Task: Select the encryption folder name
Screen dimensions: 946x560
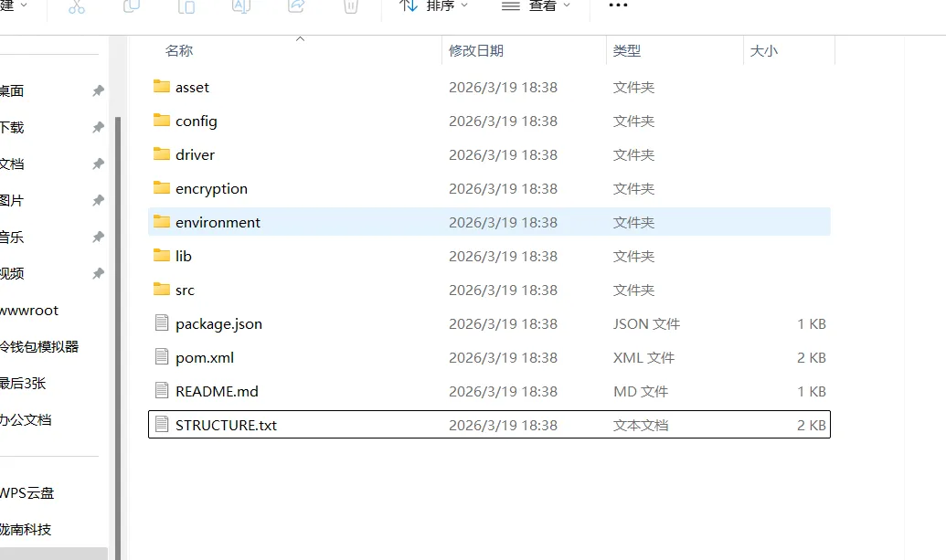Action: 211,189
